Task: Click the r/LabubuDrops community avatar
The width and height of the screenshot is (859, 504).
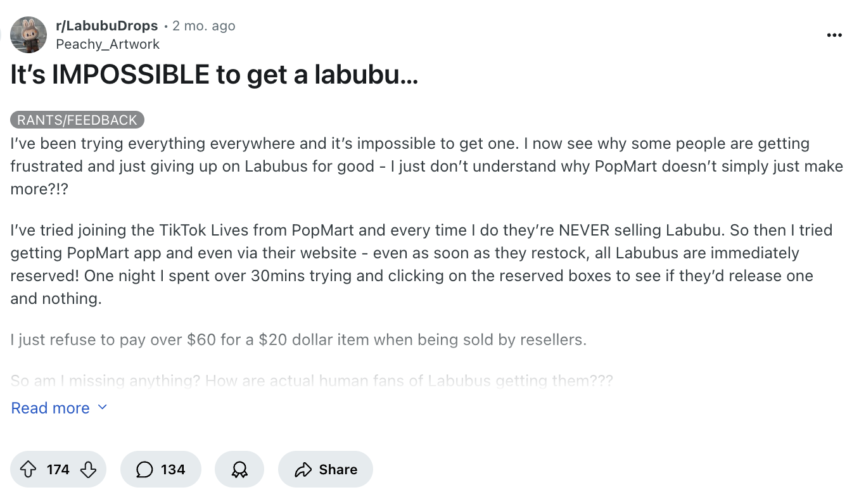Action: coord(29,35)
